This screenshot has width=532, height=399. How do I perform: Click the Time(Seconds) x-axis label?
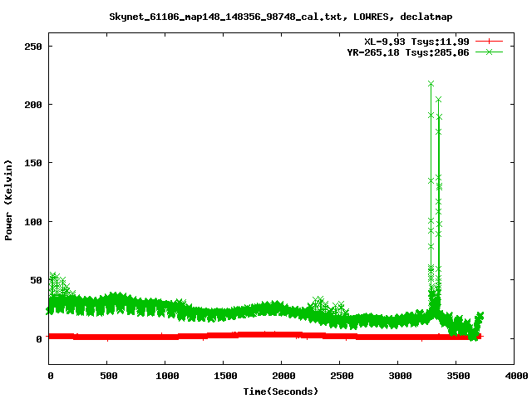281,391
